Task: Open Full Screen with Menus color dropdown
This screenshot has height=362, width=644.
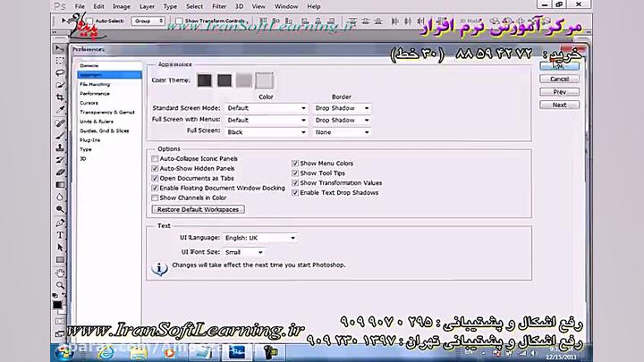Action: tap(267, 120)
